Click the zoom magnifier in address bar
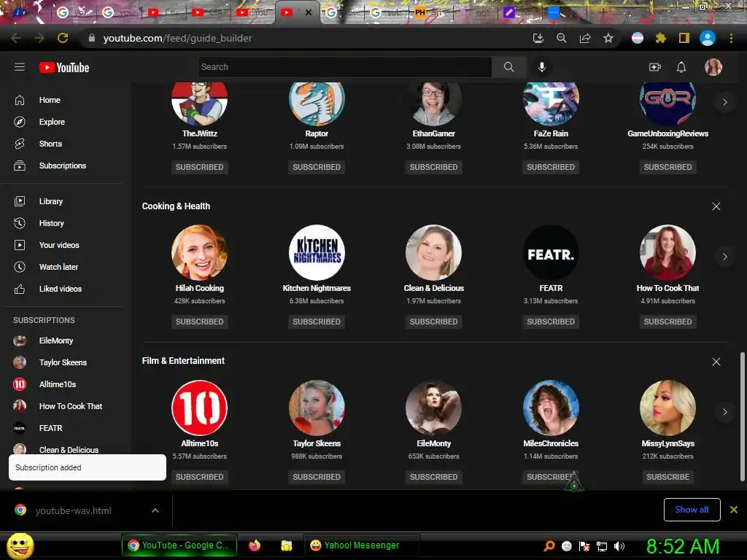 coord(562,38)
